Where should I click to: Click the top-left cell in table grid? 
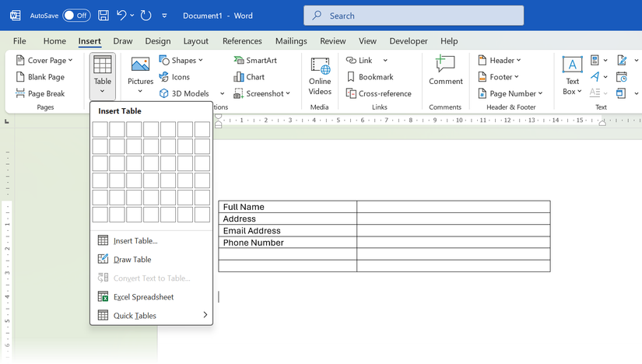click(x=100, y=129)
